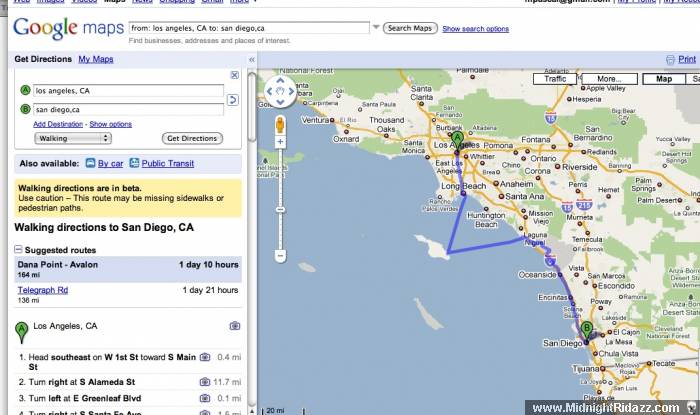Collapse the Suggested routes section
The height and width of the screenshot is (415, 700).
18,249
